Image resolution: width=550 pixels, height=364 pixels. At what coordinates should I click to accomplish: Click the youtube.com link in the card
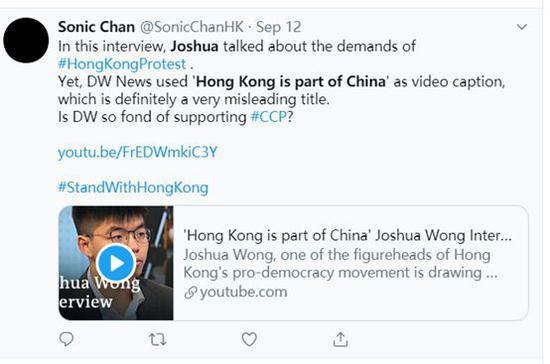(243, 292)
